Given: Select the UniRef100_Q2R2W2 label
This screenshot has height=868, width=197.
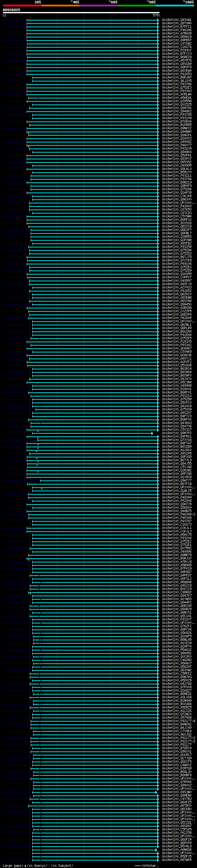Looking at the screenshot, I should pos(177,470).
